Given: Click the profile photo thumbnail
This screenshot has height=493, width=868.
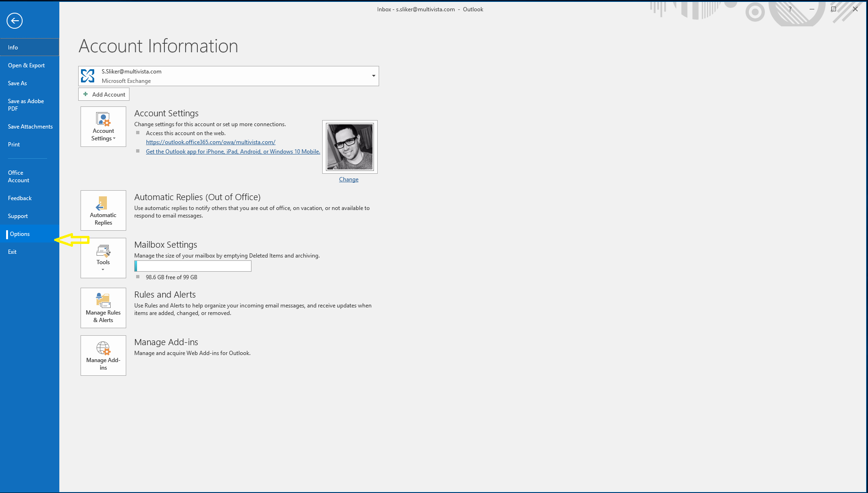Looking at the screenshot, I should (x=350, y=147).
